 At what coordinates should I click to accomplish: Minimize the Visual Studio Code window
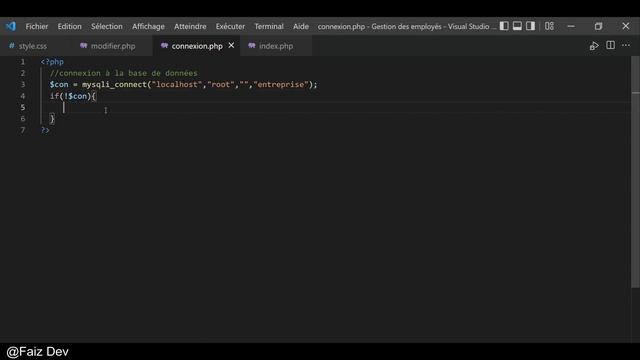point(571,26)
